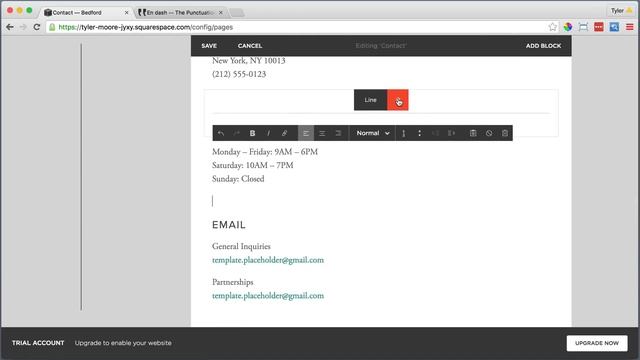Align text right
This screenshot has width=640, height=360.
coord(338,133)
